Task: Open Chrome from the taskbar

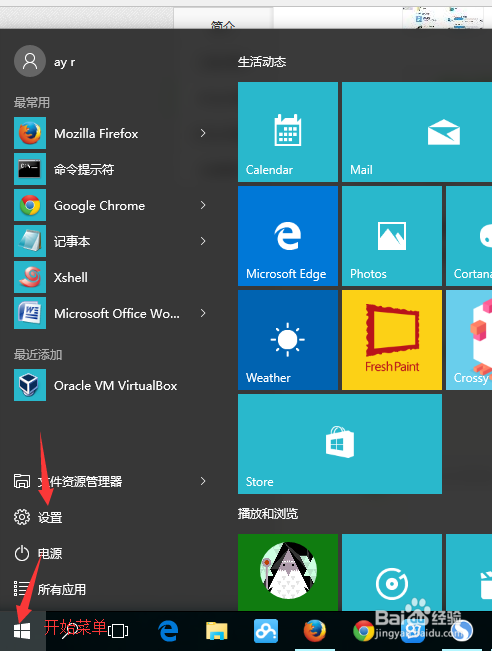Action: pos(363,631)
